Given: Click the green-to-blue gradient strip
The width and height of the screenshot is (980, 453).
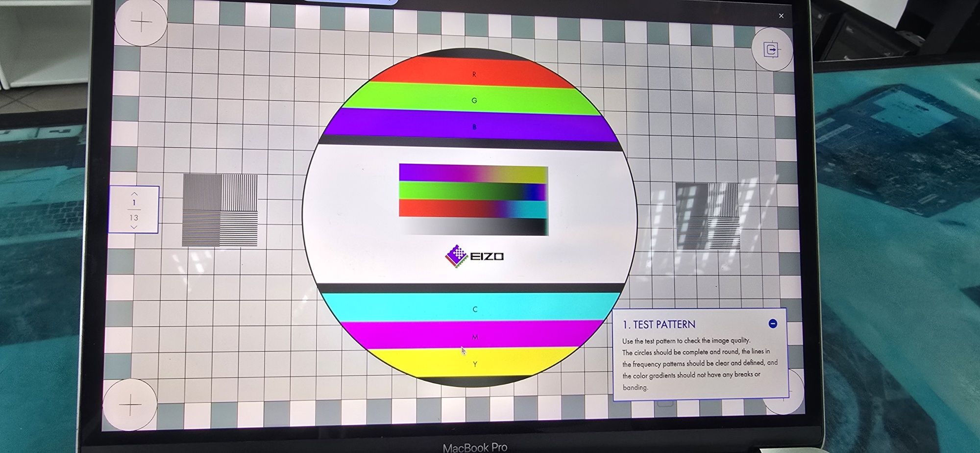Looking at the screenshot, I should pyautogui.click(x=473, y=191).
